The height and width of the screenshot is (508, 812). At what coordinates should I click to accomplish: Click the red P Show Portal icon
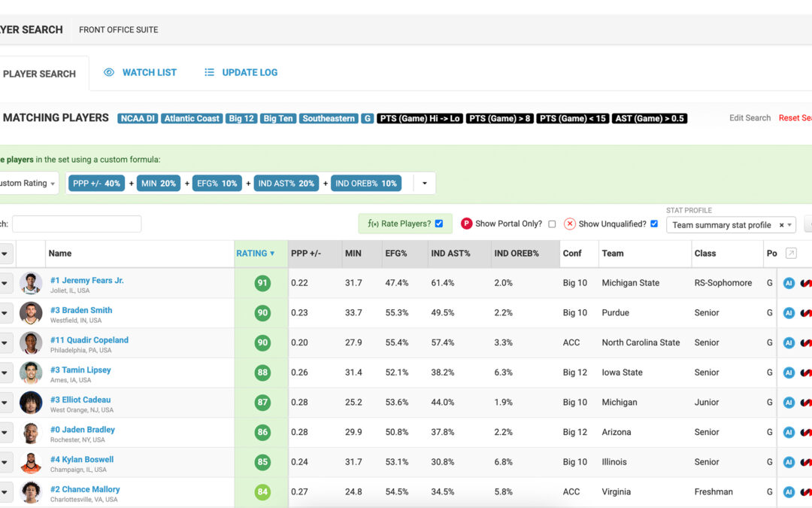coord(465,224)
